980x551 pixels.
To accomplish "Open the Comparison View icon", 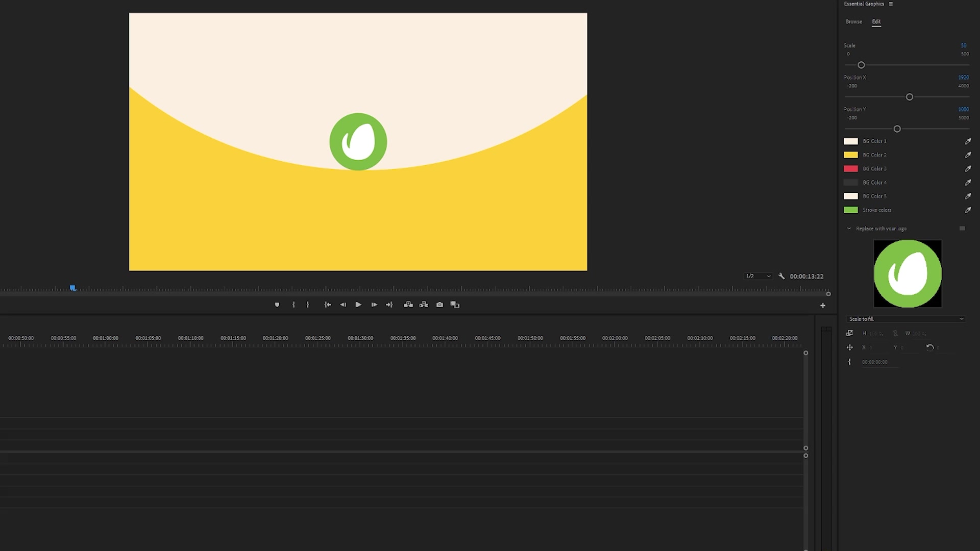I will click(455, 305).
